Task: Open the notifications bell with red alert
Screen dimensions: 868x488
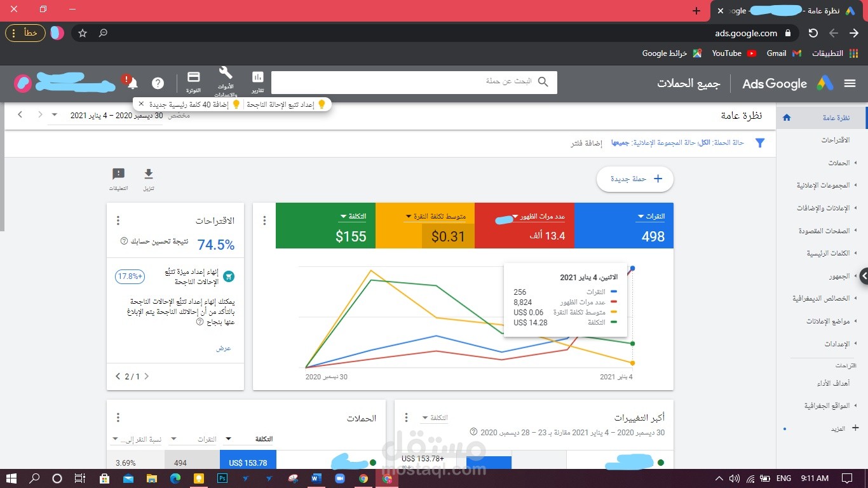Action: 131,83
